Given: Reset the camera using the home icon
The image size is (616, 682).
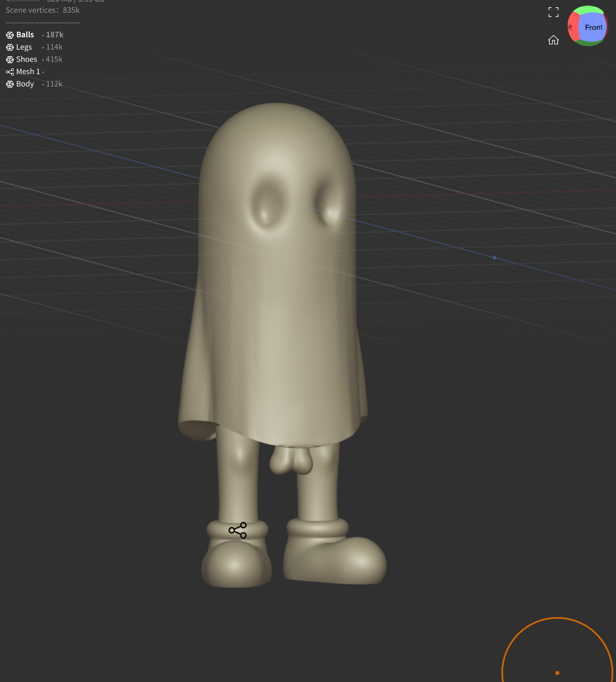Looking at the screenshot, I should (x=553, y=40).
